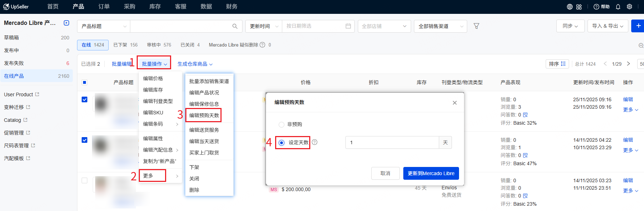
Task: Switch to the 已下架 tab
Action: (x=125, y=45)
